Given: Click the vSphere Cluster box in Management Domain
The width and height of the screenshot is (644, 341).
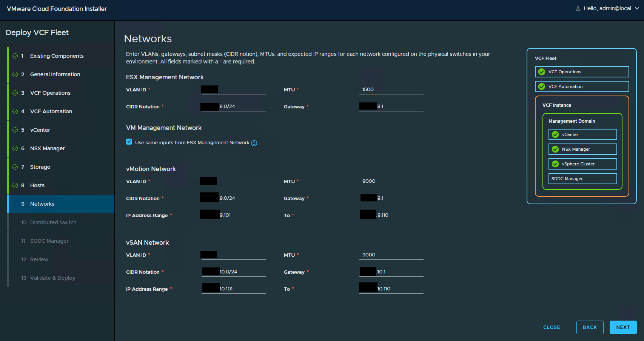Looking at the screenshot, I should coord(582,164).
